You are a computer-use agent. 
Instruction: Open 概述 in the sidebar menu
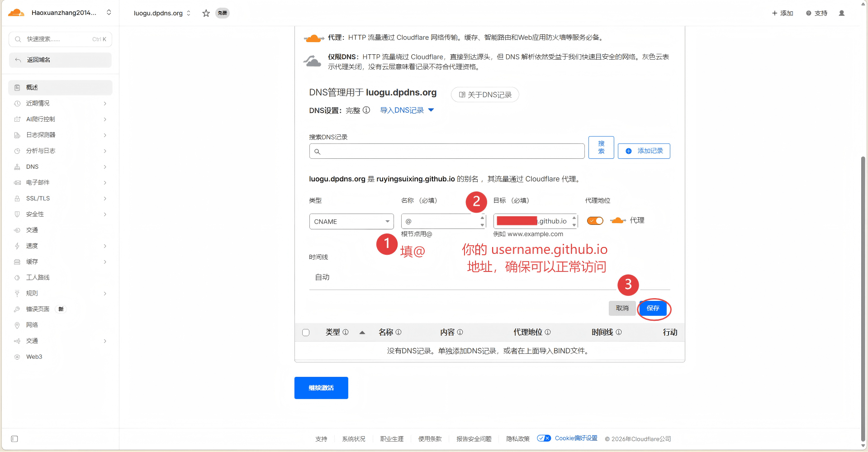coord(33,87)
